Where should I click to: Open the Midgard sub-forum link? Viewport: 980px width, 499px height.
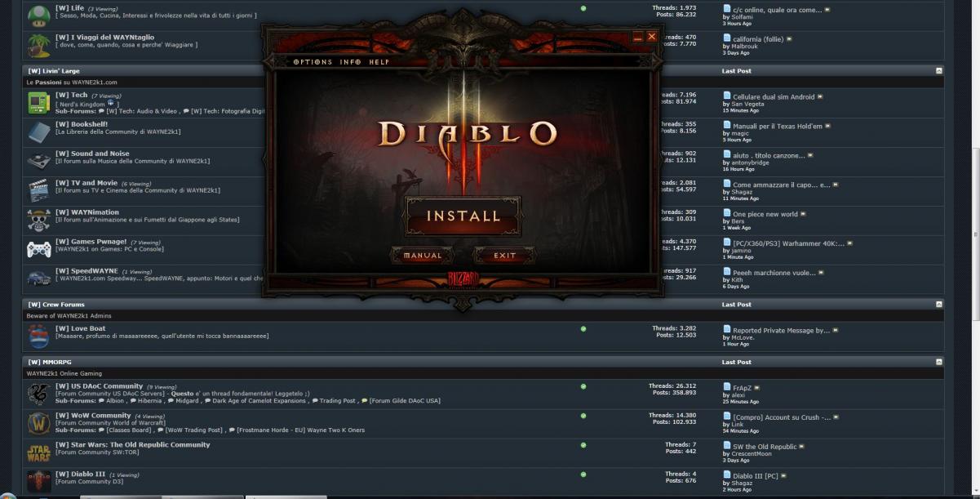[187, 401]
